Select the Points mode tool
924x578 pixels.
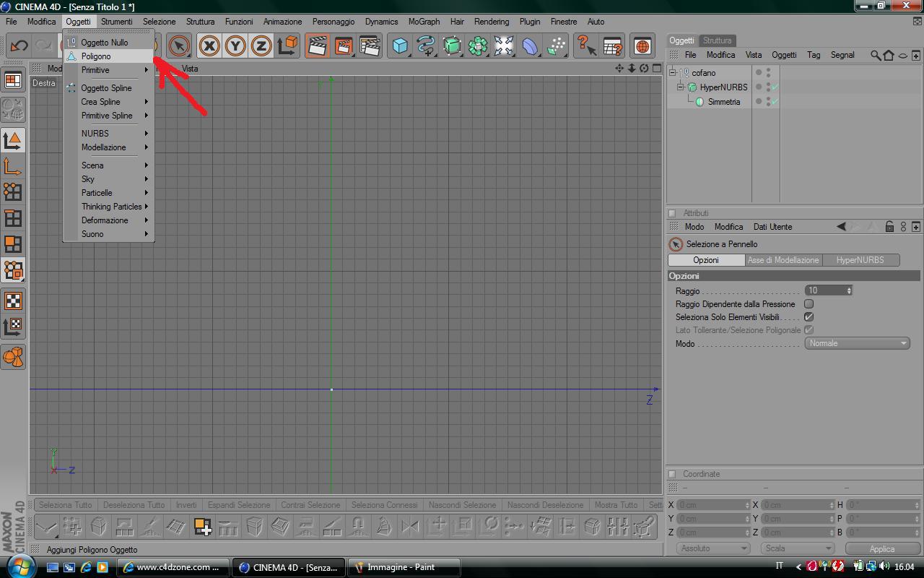13,191
